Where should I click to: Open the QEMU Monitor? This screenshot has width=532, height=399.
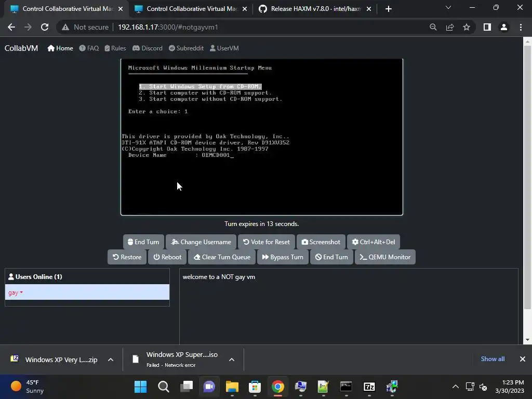tap(385, 257)
